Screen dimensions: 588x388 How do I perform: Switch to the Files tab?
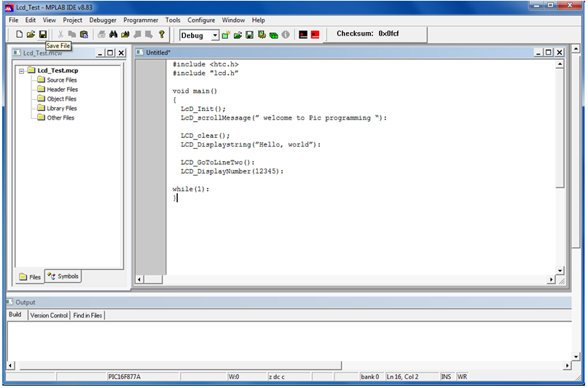coord(30,277)
